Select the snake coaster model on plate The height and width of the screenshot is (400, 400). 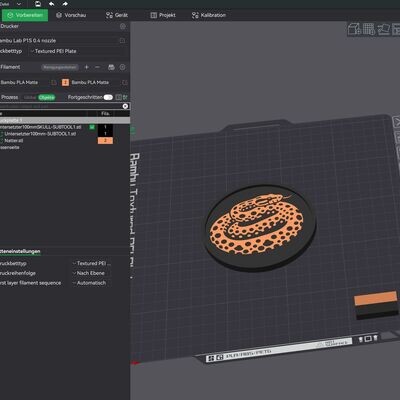click(260, 227)
